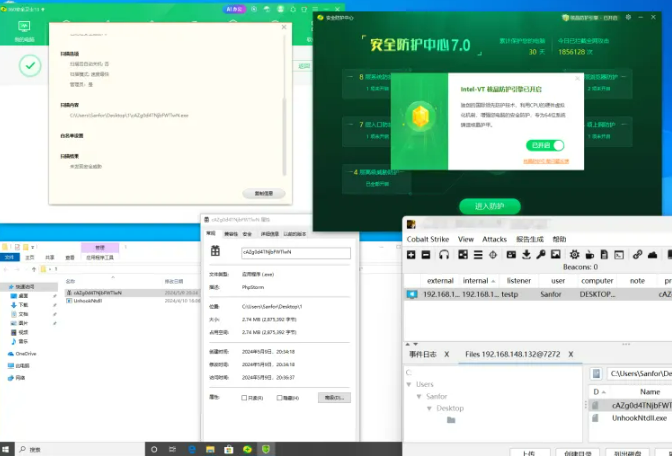Select UnhookNtdll.exe in Cobalt Strike file list
672x456 pixels.
pyautogui.click(x=639, y=418)
